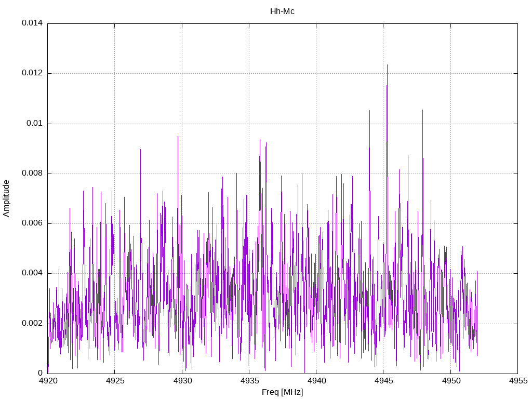Click the y-axis tick label 0.008
The width and height of the screenshot is (532, 399).
pos(32,174)
